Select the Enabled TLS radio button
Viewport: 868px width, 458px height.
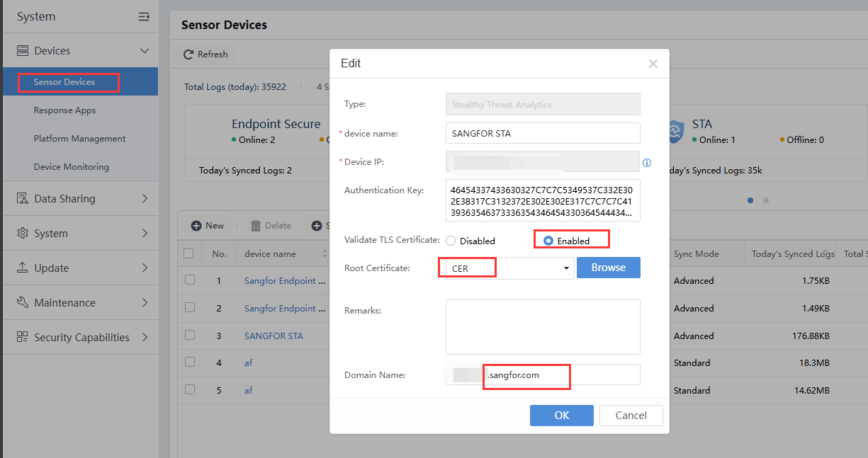[548, 241]
